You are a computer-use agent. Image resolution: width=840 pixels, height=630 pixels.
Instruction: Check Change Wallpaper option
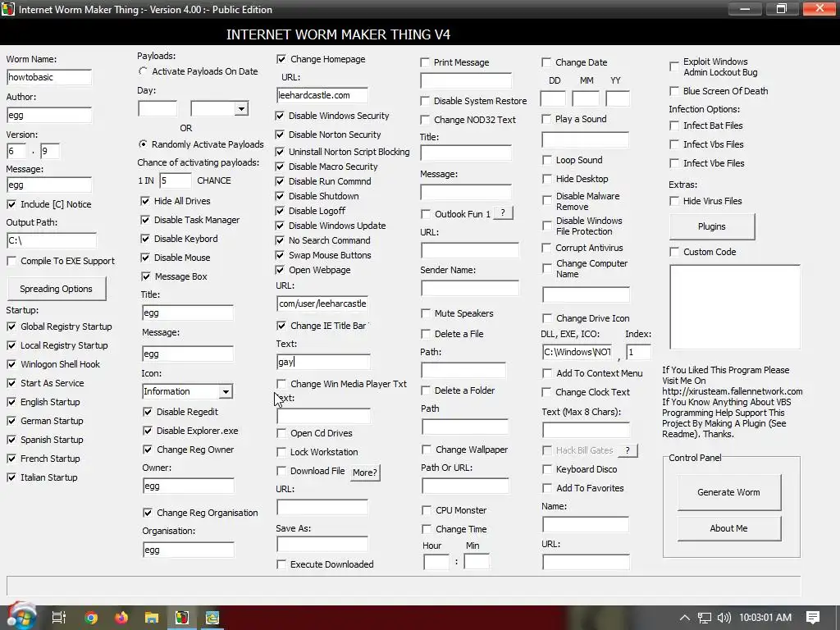point(426,450)
